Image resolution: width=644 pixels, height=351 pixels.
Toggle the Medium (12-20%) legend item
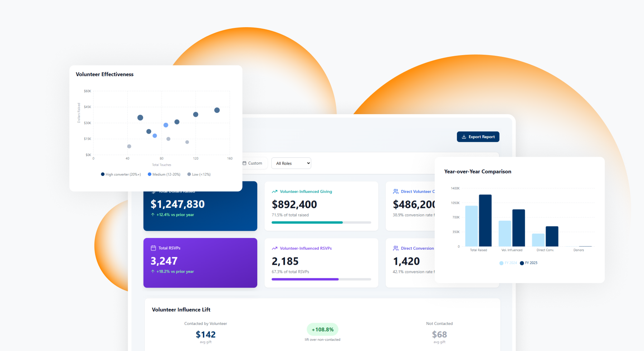(x=164, y=175)
